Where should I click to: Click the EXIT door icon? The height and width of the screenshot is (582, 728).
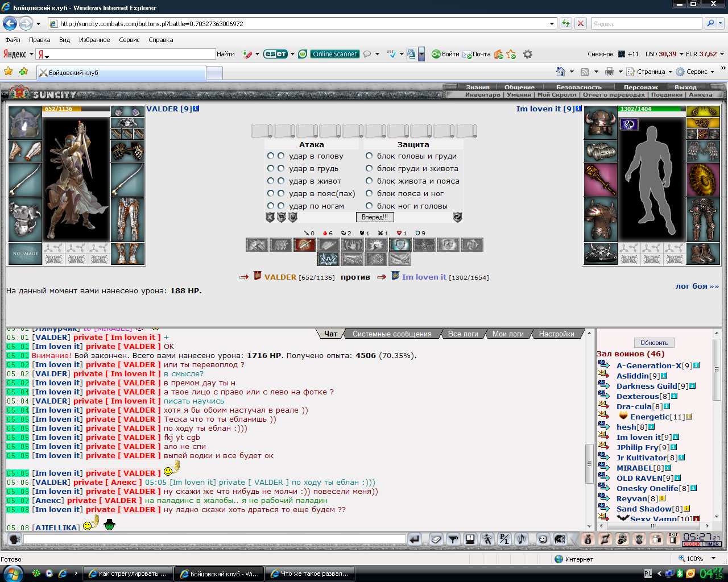(673, 539)
